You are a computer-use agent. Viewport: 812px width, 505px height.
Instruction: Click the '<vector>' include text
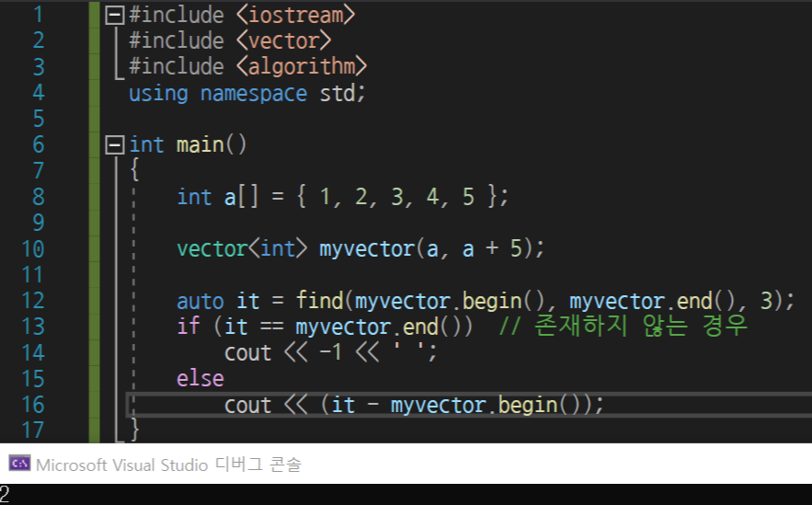[284, 40]
